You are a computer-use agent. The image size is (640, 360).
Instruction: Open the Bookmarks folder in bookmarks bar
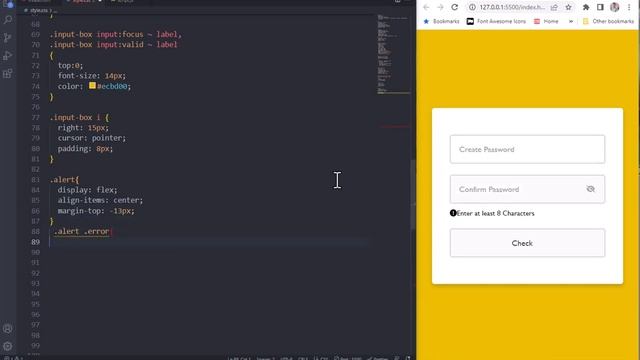441,21
